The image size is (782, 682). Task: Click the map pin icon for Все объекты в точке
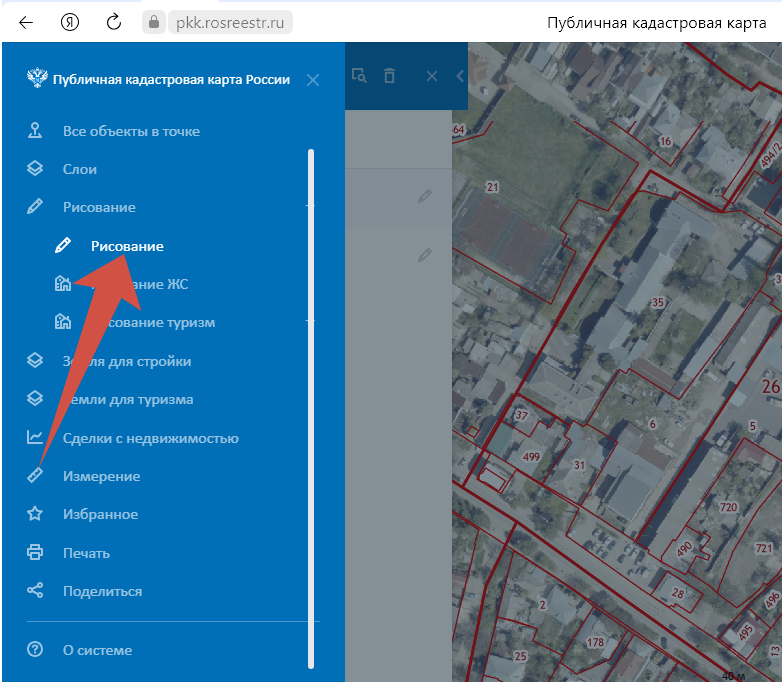(x=35, y=131)
